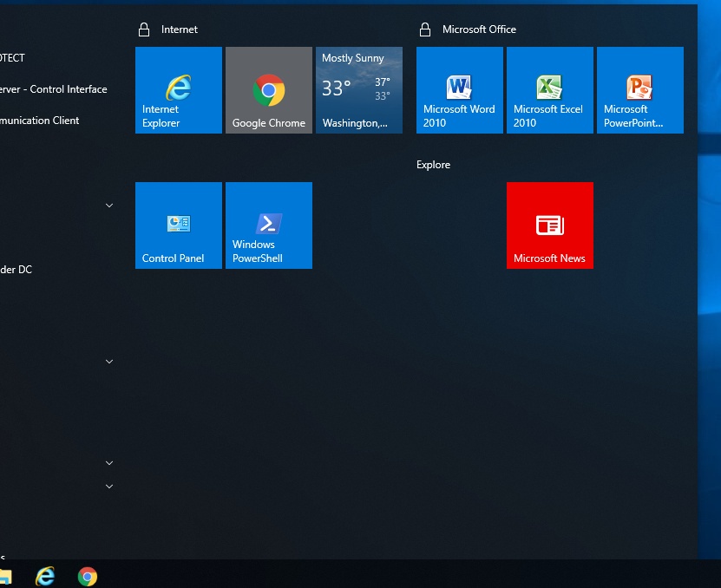721x588 pixels.
Task: Expand the folder chevron above 'der DC'
Action: pos(109,206)
